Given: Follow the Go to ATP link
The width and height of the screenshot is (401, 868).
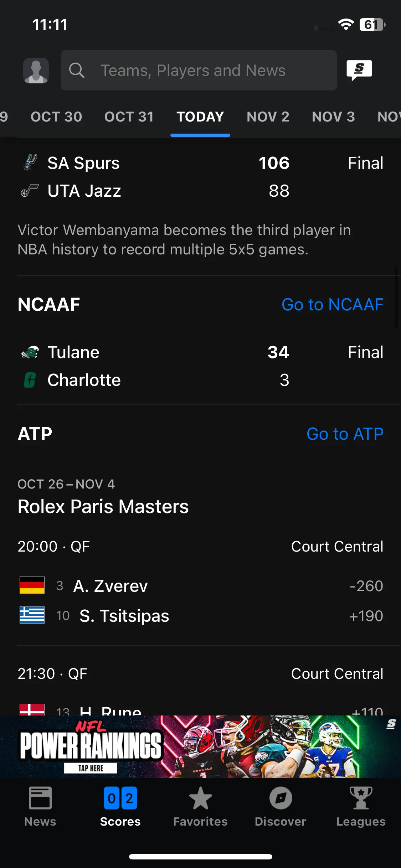Looking at the screenshot, I should point(345,434).
